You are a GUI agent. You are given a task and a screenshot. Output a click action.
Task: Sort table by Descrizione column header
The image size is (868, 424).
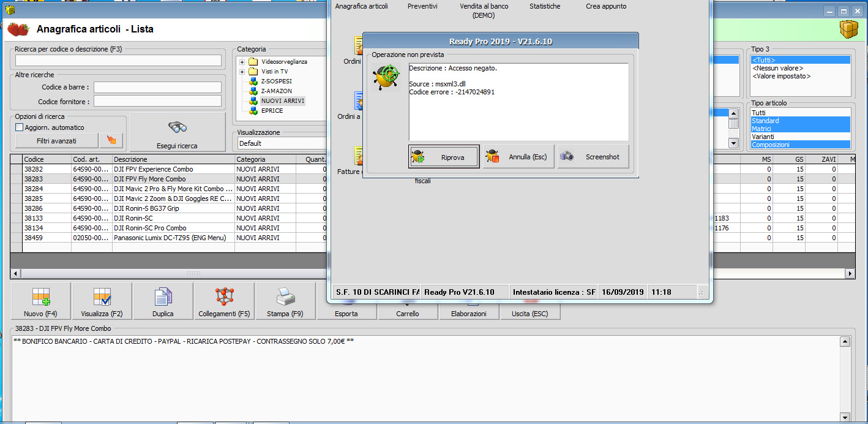(x=174, y=159)
